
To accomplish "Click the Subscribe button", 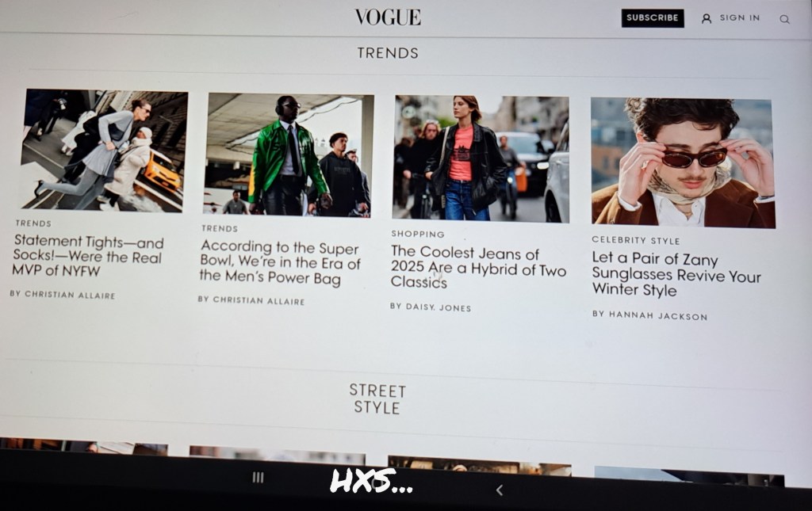I will (x=653, y=18).
